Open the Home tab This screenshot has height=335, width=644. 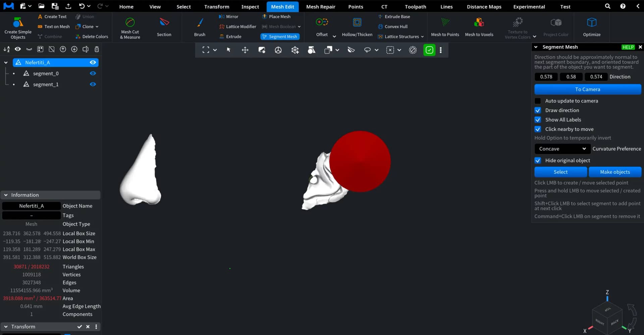click(126, 6)
